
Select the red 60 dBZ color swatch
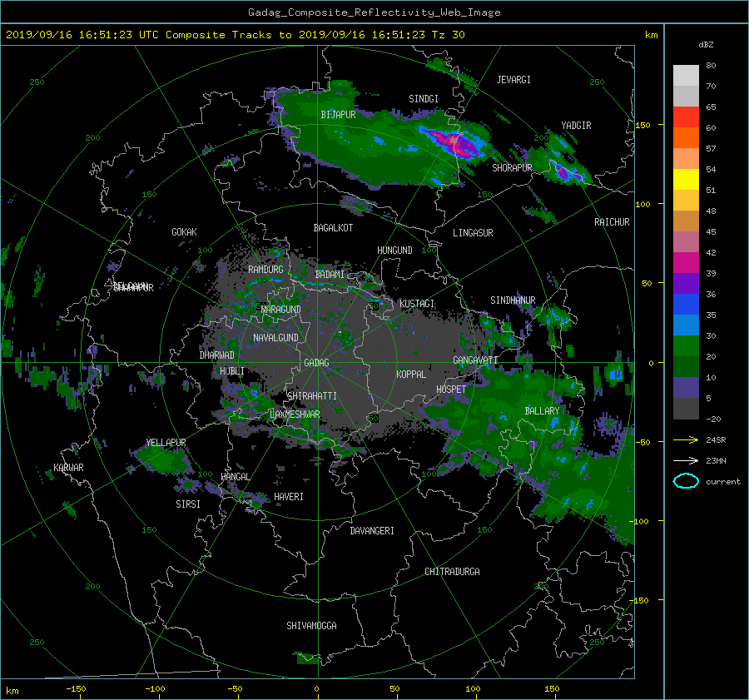pyautogui.click(x=686, y=117)
